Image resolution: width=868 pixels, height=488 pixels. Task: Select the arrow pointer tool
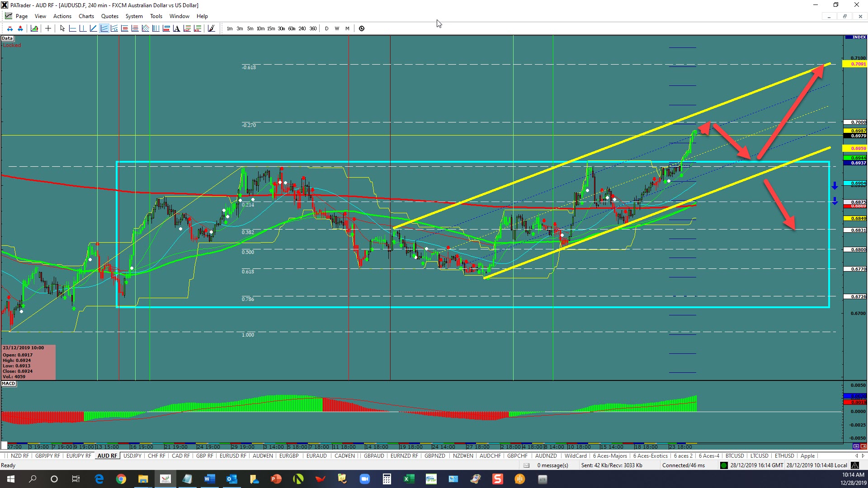pyautogui.click(x=62, y=28)
